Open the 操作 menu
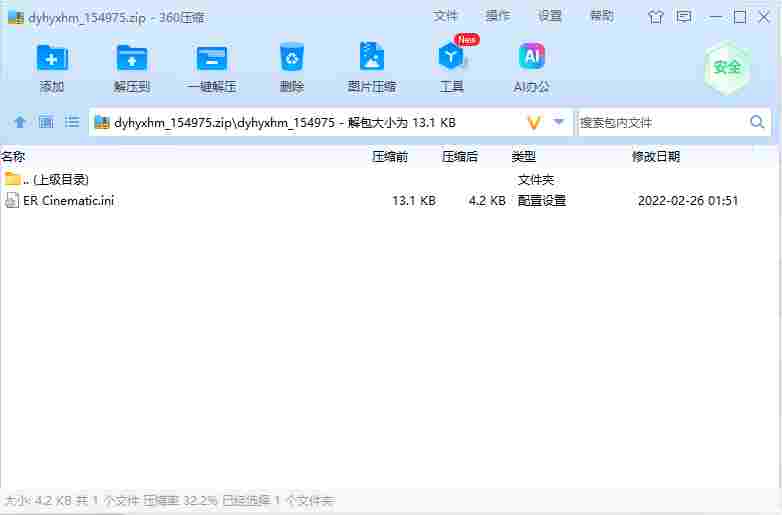Image resolution: width=782 pixels, height=515 pixels. 498,16
